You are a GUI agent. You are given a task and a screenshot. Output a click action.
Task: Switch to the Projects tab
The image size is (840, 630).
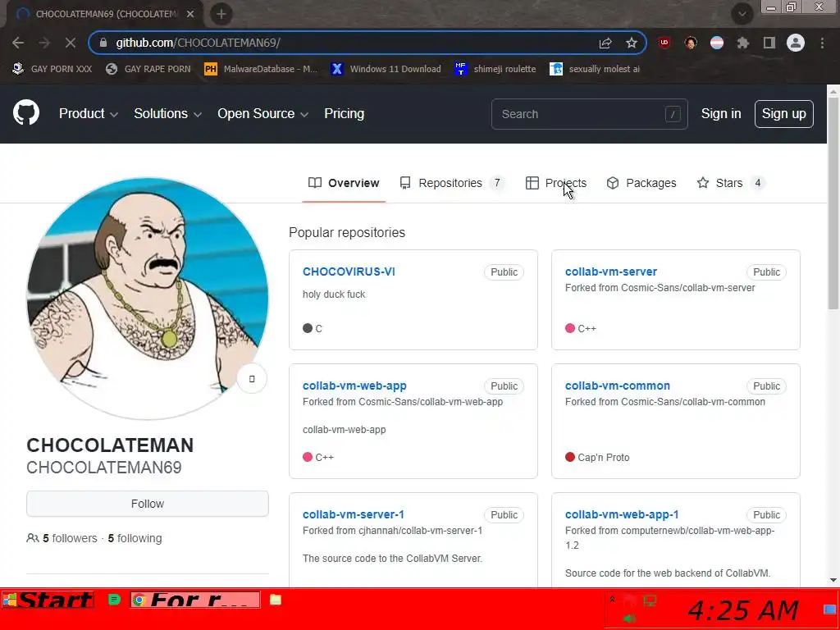coord(555,183)
